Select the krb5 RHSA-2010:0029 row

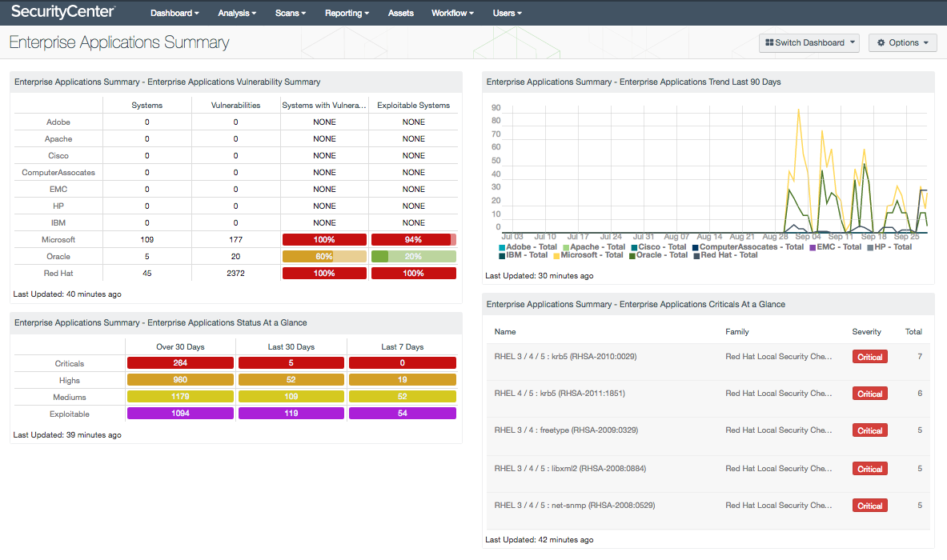[x=708, y=362]
